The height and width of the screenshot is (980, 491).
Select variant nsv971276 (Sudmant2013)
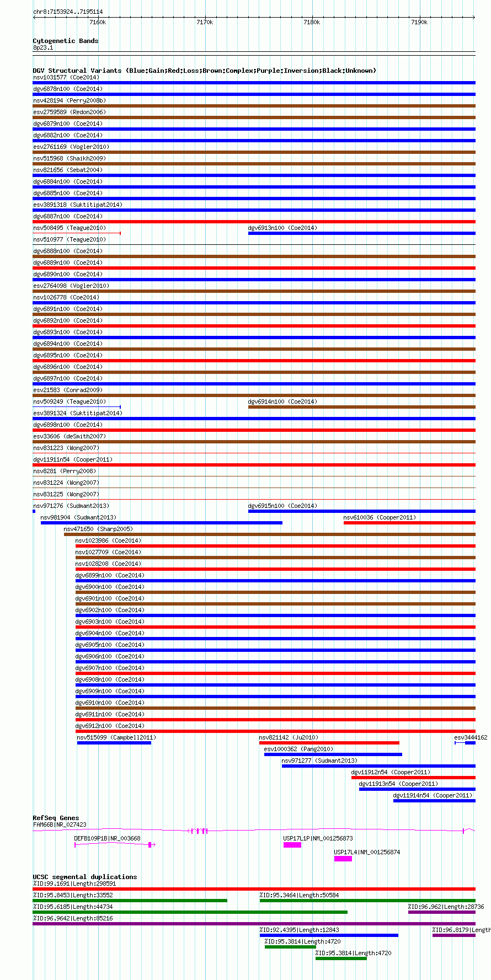(71, 506)
